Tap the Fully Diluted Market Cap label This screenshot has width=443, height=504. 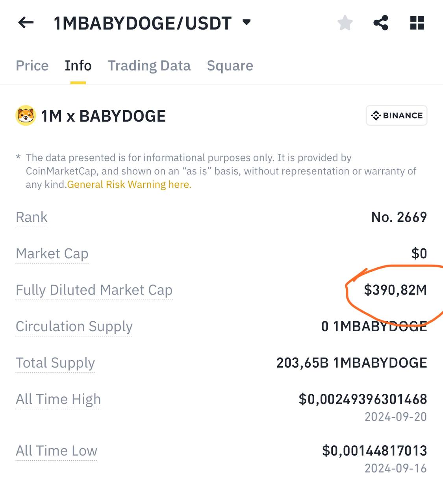94,290
